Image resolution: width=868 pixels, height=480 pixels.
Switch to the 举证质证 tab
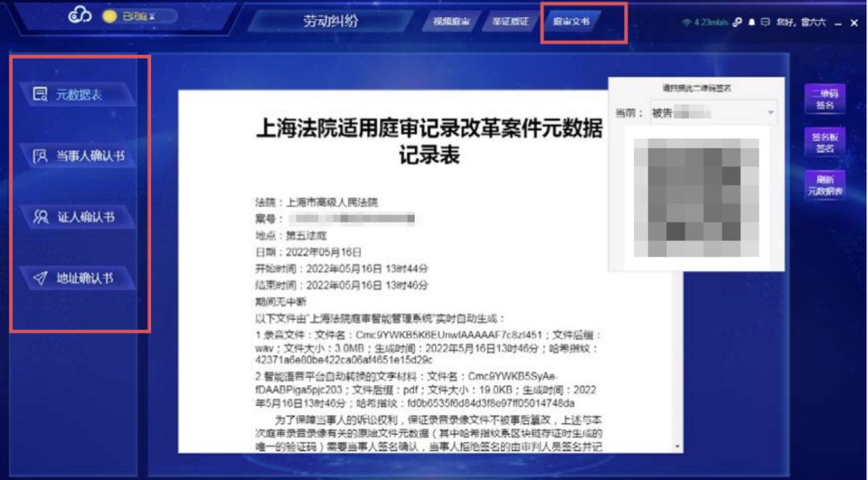coord(510,22)
